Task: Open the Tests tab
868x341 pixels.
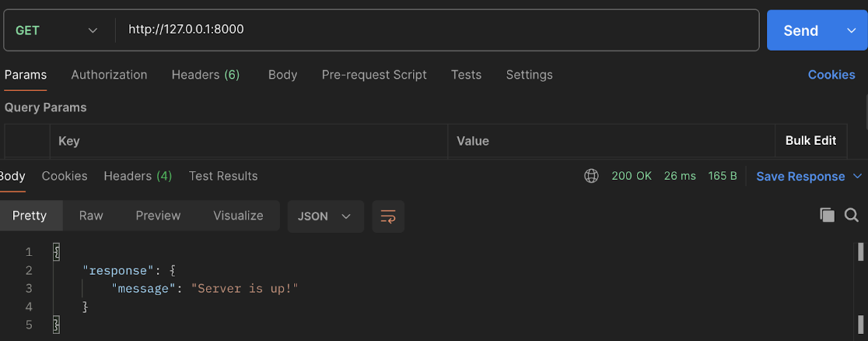Action: click(x=466, y=75)
